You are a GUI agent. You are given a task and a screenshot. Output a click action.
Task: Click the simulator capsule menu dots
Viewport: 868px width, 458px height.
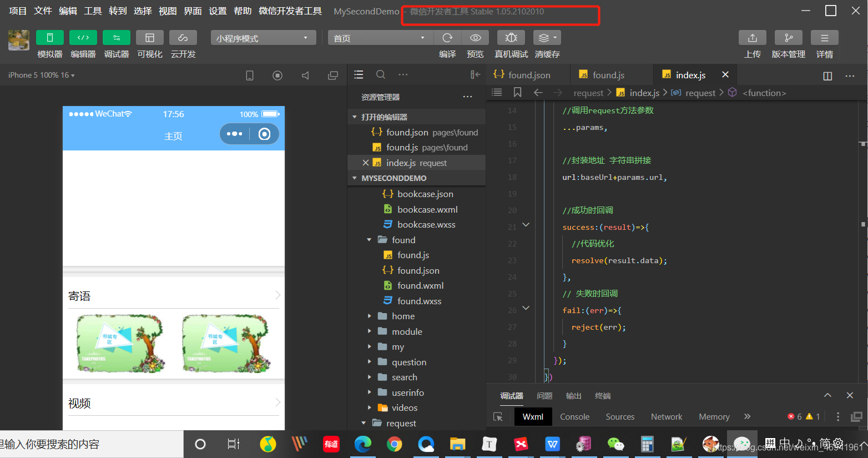234,134
